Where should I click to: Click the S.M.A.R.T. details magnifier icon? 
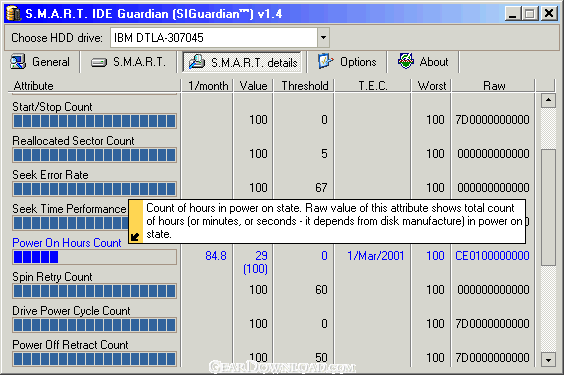pyautogui.click(x=197, y=61)
